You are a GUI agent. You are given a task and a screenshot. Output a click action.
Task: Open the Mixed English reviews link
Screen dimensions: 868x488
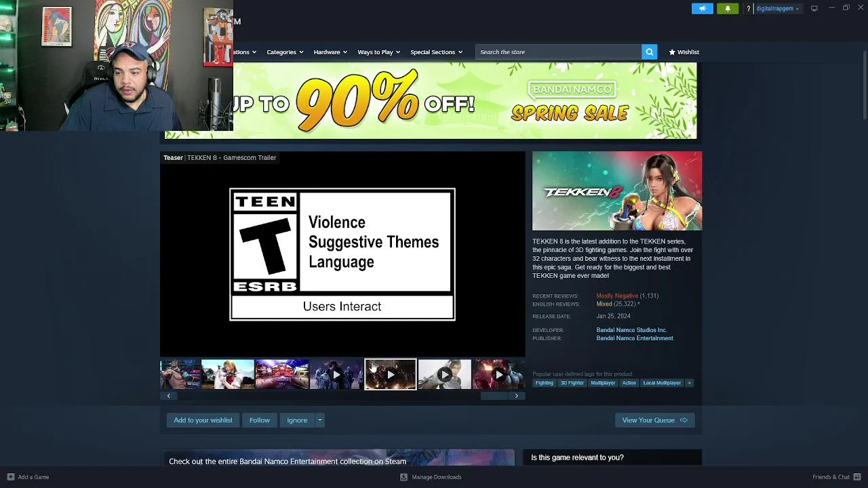pyautogui.click(x=604, y=304)
